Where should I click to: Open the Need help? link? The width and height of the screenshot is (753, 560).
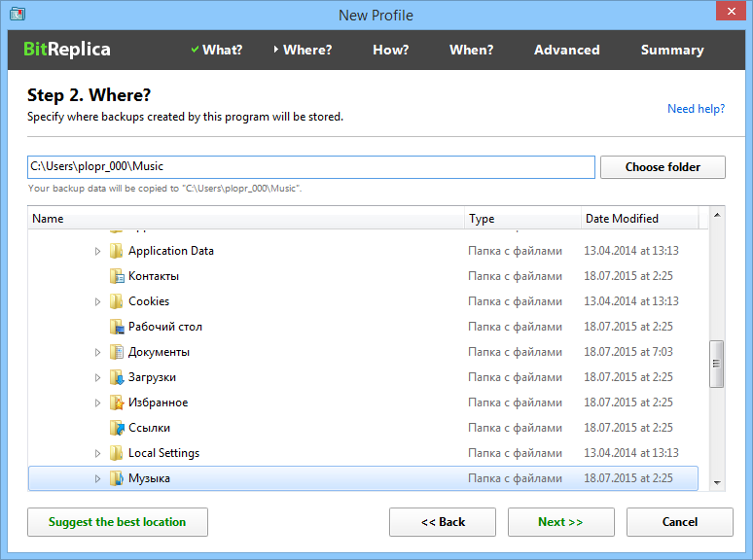coord(696,109)
